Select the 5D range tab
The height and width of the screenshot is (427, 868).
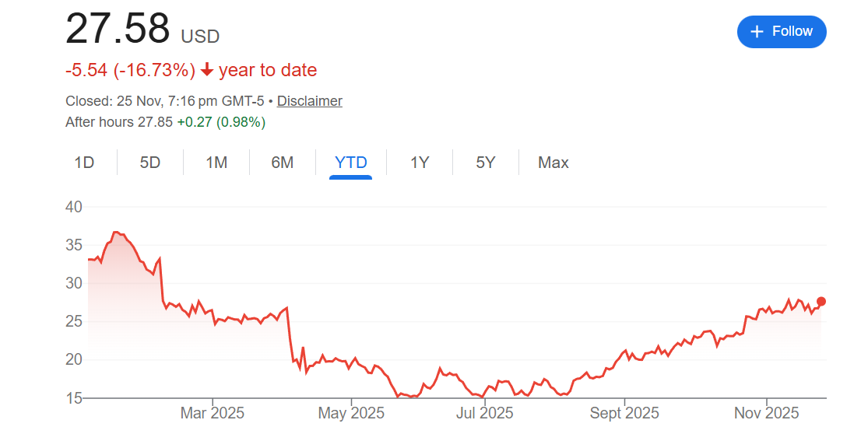click(150, 163)
